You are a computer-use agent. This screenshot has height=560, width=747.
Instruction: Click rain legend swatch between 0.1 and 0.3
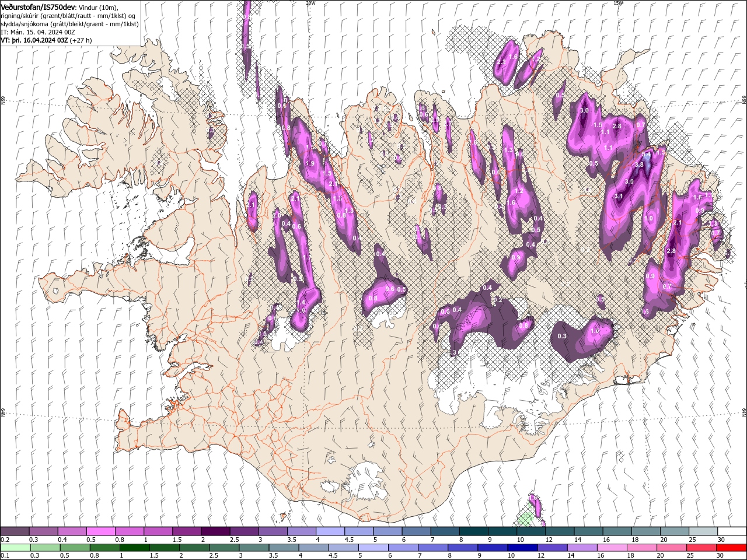tap(15, 548)
